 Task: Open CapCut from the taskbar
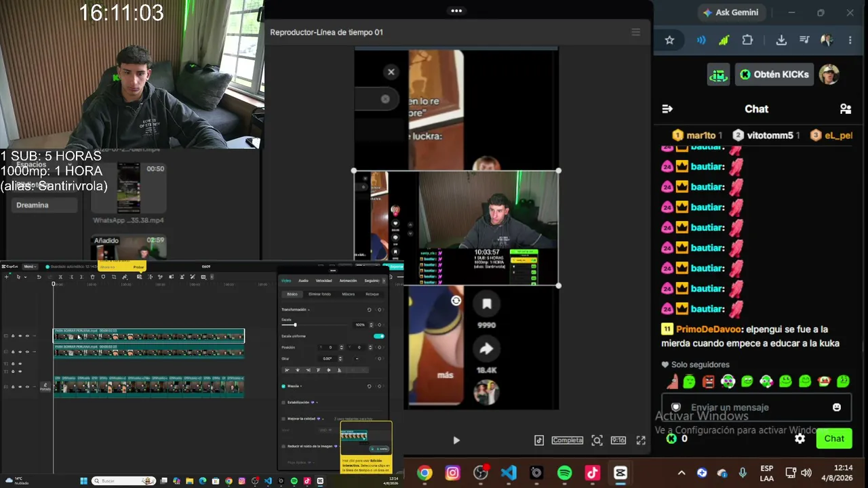(x=620, y=473)
